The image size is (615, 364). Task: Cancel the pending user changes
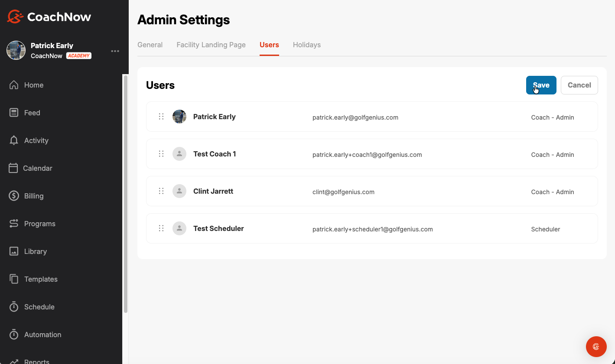[579, 85]
